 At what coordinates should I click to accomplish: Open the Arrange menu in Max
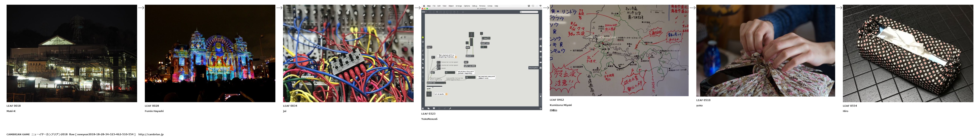pos(459,6)
